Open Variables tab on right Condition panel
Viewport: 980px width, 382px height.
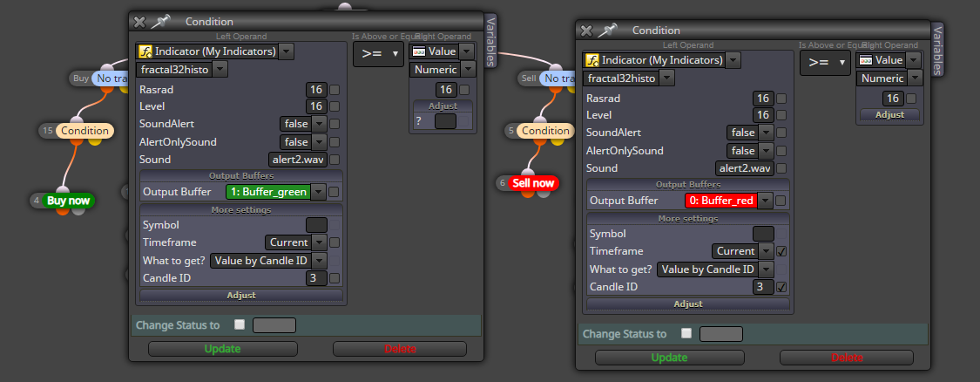point(938,49)
